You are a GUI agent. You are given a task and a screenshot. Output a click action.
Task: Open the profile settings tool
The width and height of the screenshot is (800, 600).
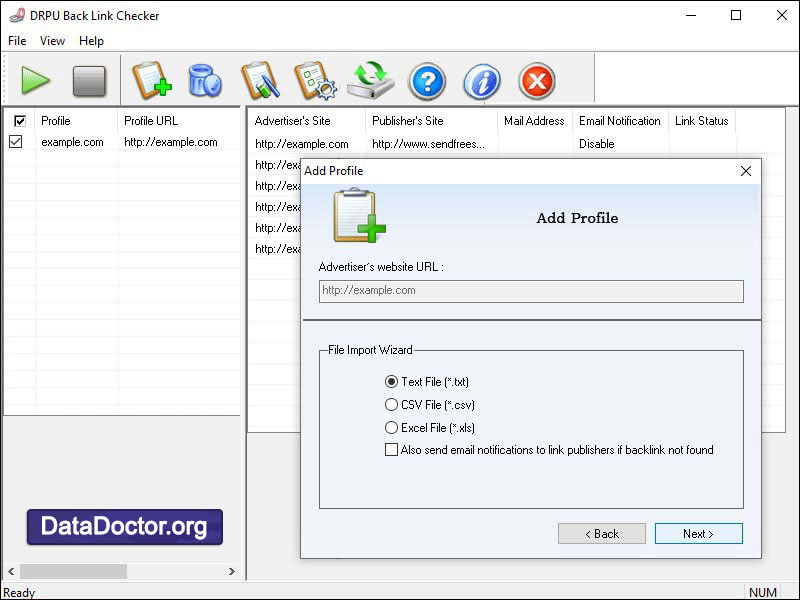point(315,81)
